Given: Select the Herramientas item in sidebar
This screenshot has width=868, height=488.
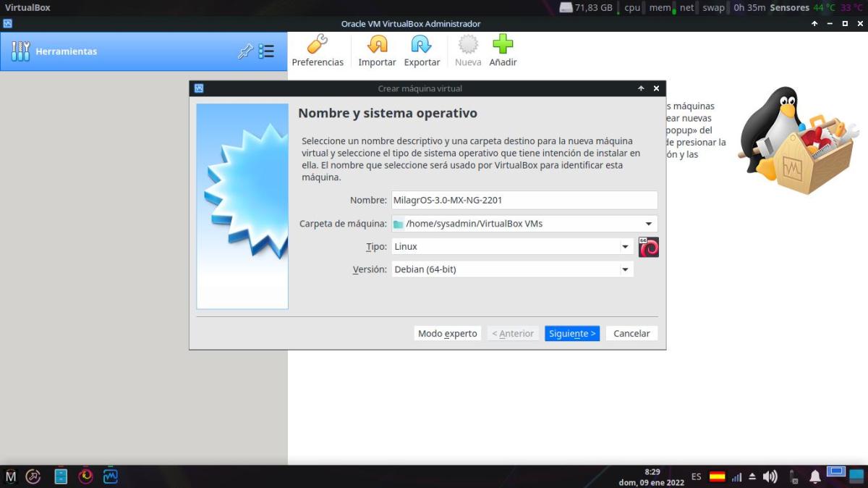Looking at the screenshot, I should click(67, 51).
